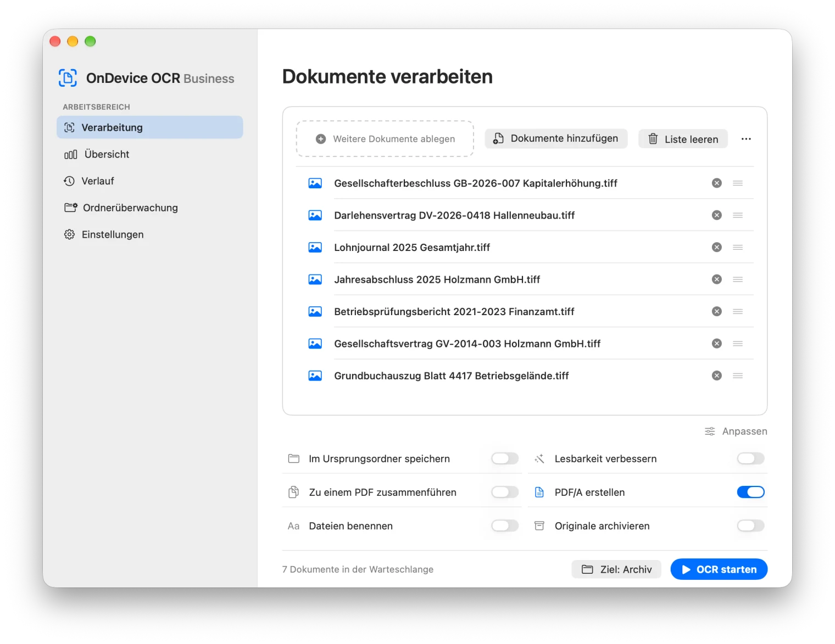Click the OnDevice OCR app logo
Image resolution: width=835 pixels, height=644 pixels.
[x=68, y=78]
